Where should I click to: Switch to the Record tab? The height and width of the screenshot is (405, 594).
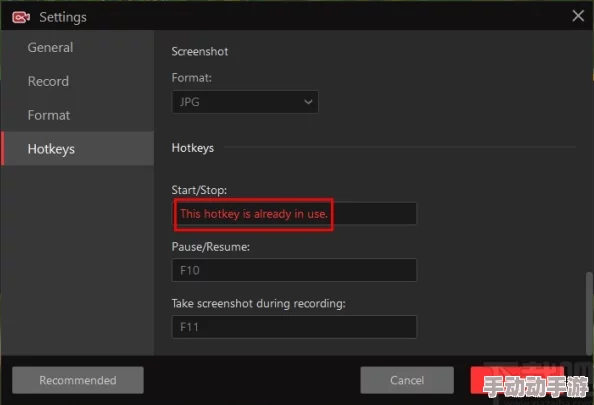[x=48, y=81]
